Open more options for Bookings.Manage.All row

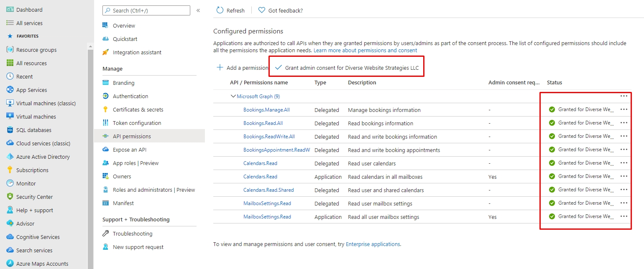(624, 109)
